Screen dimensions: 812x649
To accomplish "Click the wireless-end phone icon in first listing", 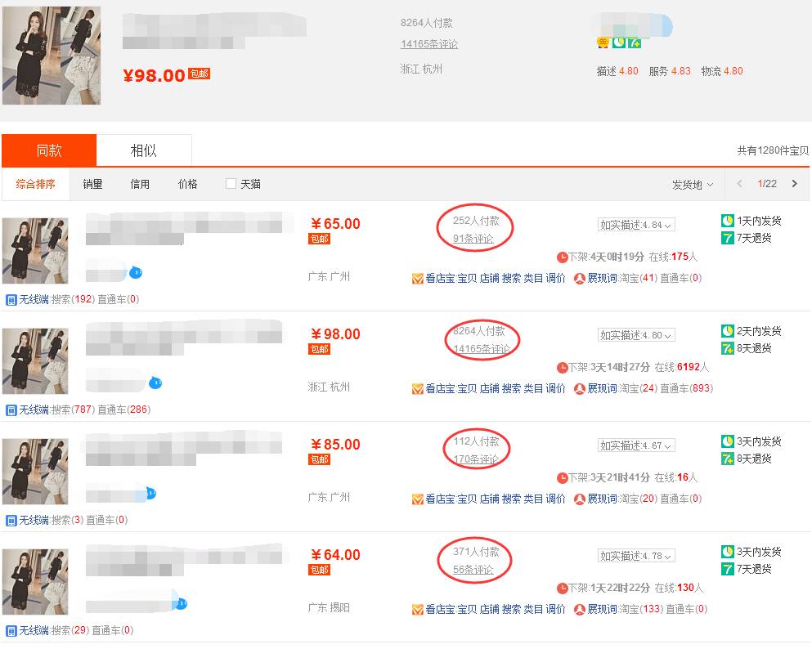I will click(11, 300).
